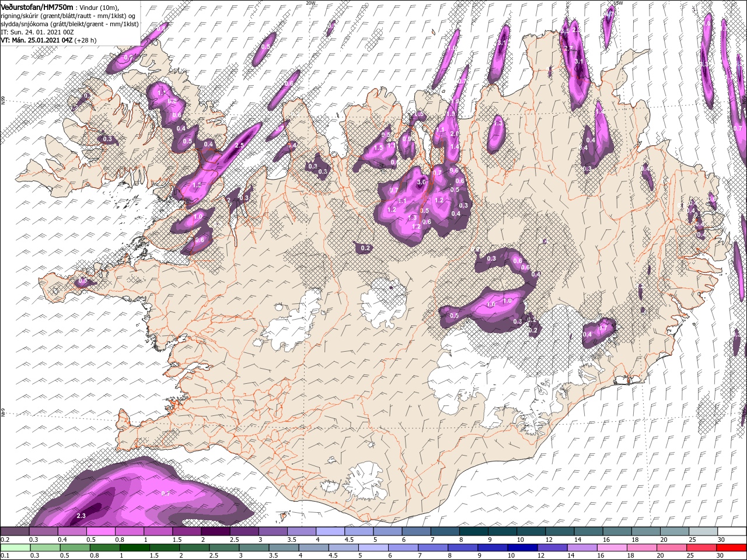Click the 'Vindur (10m)' text in header
Image resolution: width=747 pixels, height=560 pixels.
[x=99, y=7]
